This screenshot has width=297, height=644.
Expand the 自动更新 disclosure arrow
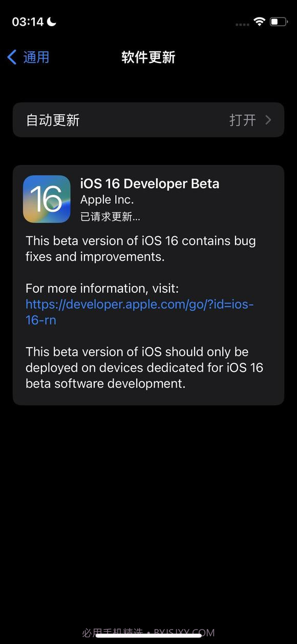(x=268, y=119)
